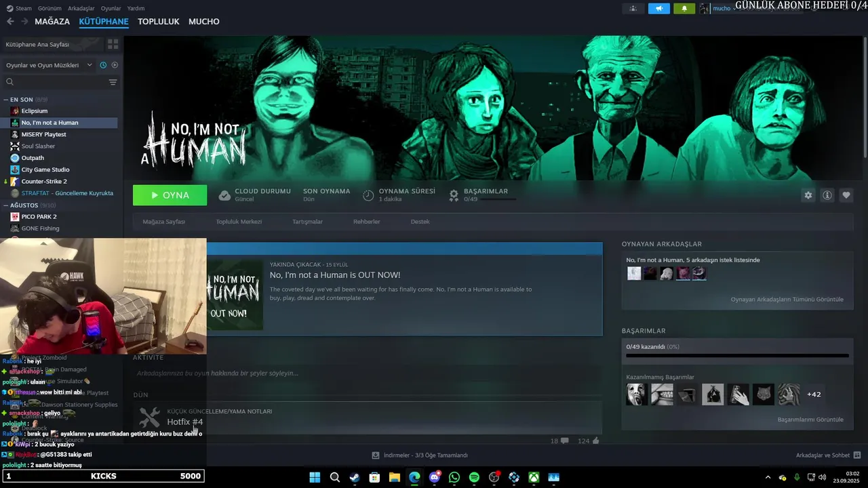Open friends activity icon in header
Viewport: 868px width, 488px height.
click(633, 9)
